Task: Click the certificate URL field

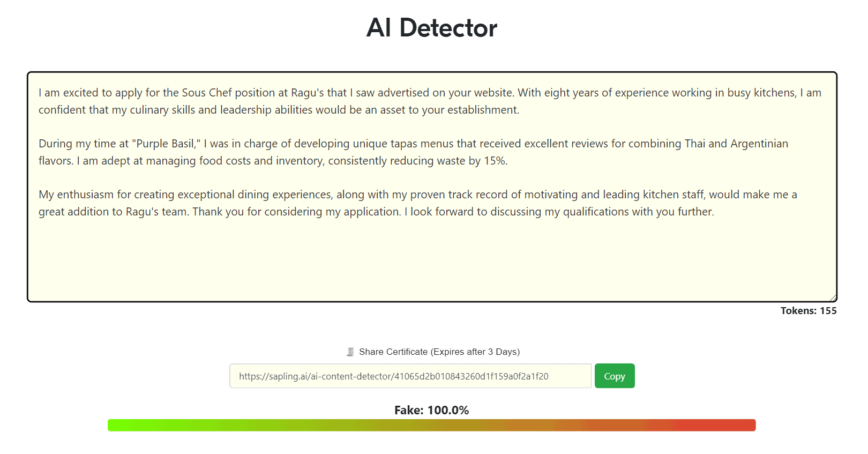Action: (x=410, y=376)
